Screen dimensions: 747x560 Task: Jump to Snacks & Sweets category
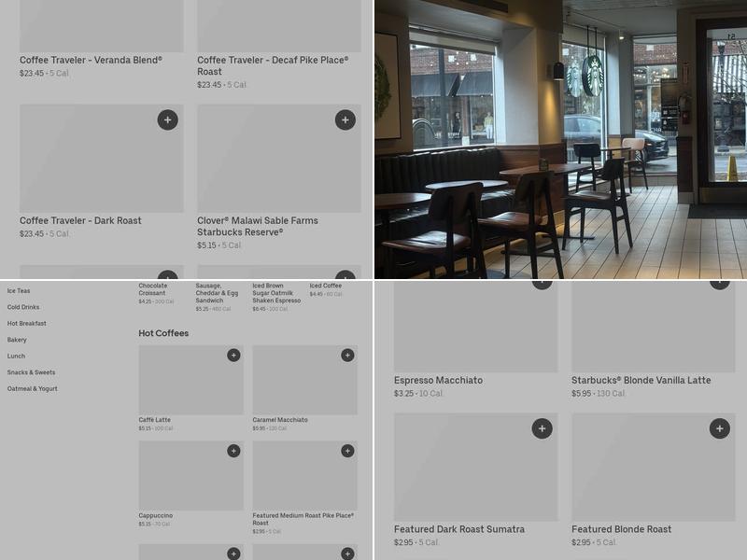(31, 372)
